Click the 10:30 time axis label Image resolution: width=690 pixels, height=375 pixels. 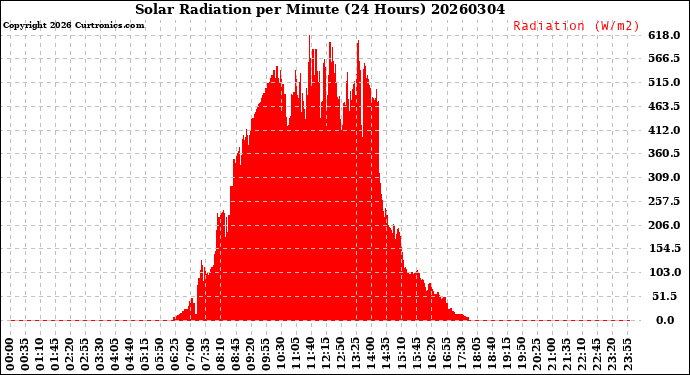(281, 355)
